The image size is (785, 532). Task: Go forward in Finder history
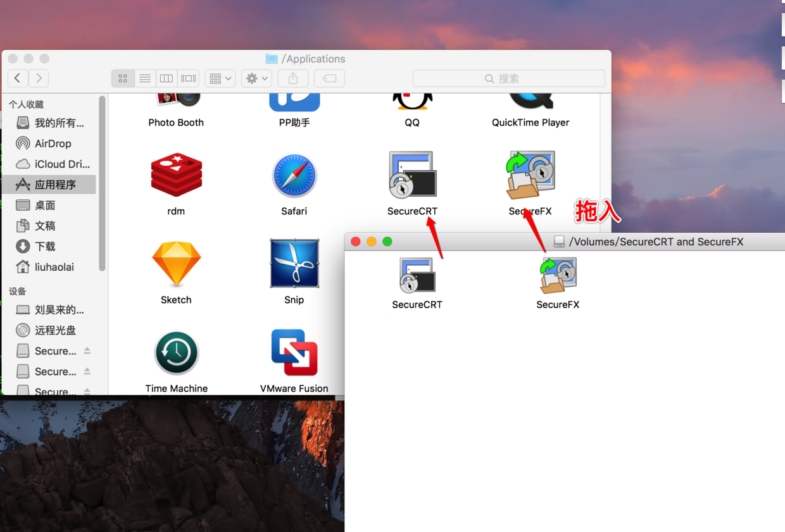pos(39,78)
